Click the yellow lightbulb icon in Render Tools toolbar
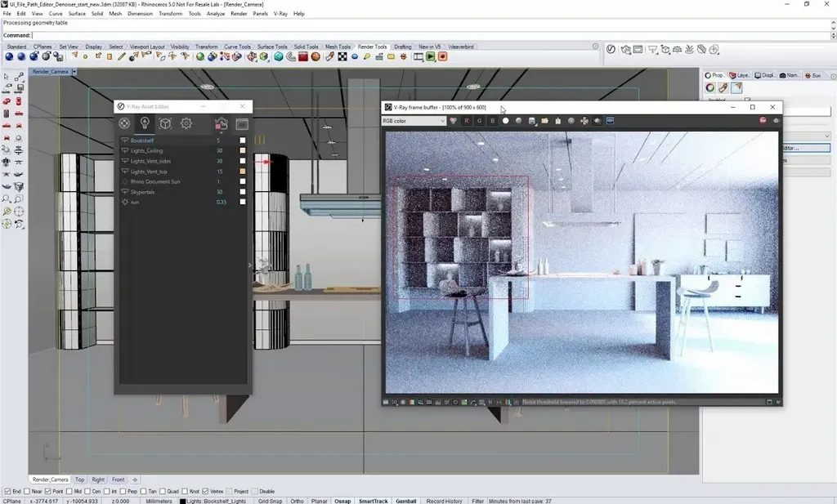The image size is (837, 504). click(x=367, y=56)
